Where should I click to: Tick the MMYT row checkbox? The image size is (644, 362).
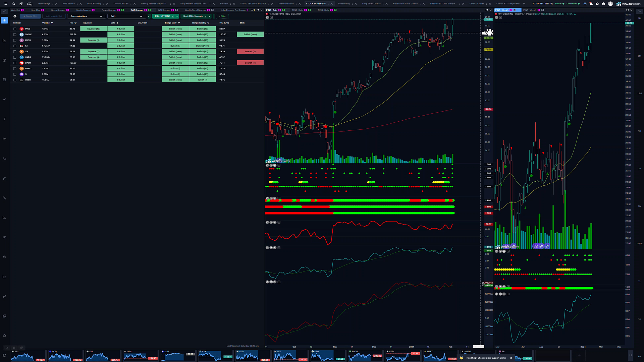pos(15,68)
